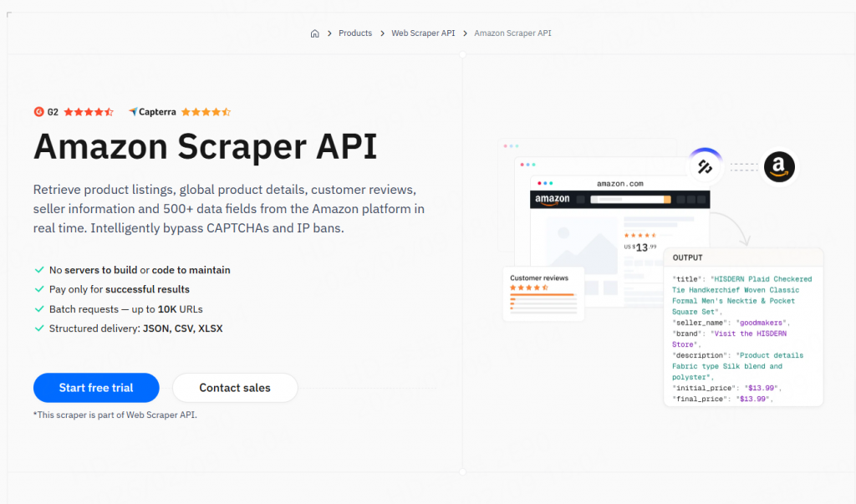Toggle the checkmark for 'Structured delivery: JSON, CSV, XLSX'

pyautogui.click(x=38, y=328)
